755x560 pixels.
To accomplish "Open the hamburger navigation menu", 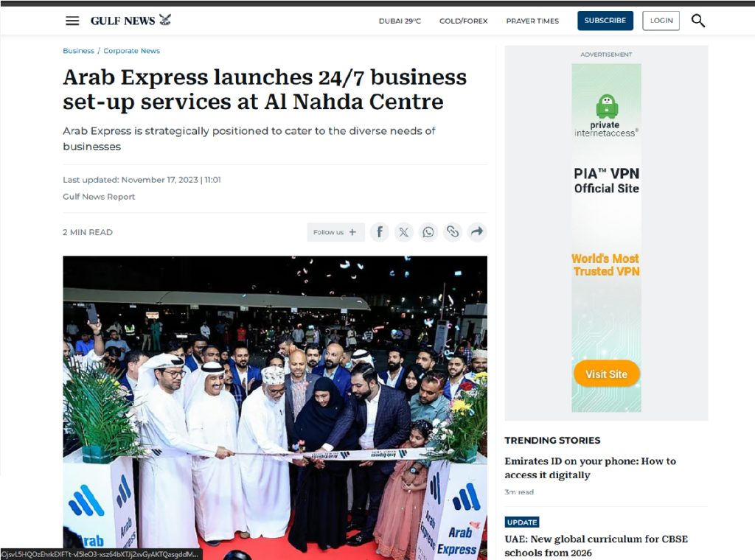I will click(72, 21).
